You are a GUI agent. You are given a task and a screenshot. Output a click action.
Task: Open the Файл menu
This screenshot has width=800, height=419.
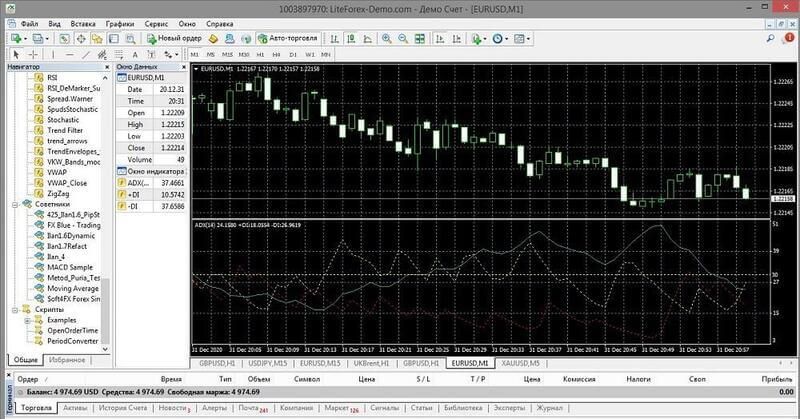click(x=30, y=23)
